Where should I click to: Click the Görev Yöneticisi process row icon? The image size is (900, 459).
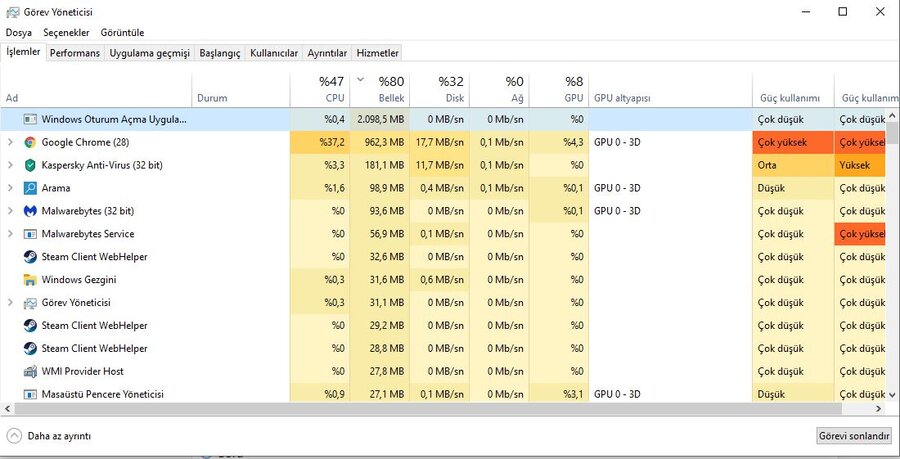[x=30, y=303]
